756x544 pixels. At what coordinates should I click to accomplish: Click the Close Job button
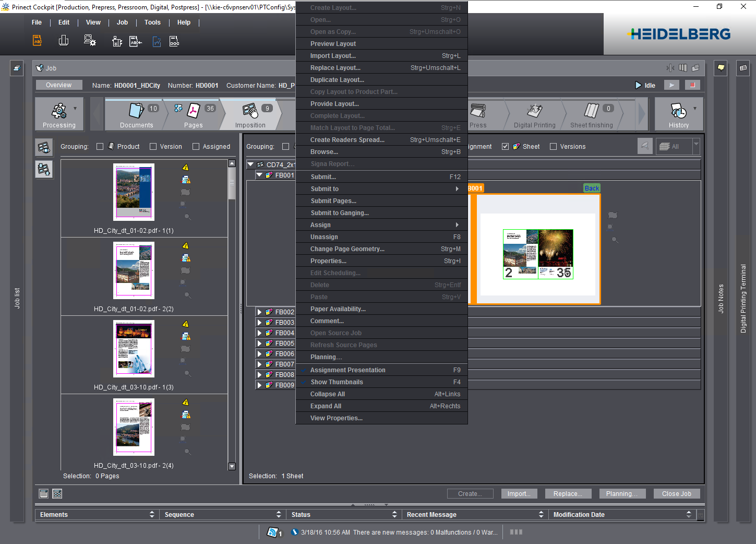point(677,493)
